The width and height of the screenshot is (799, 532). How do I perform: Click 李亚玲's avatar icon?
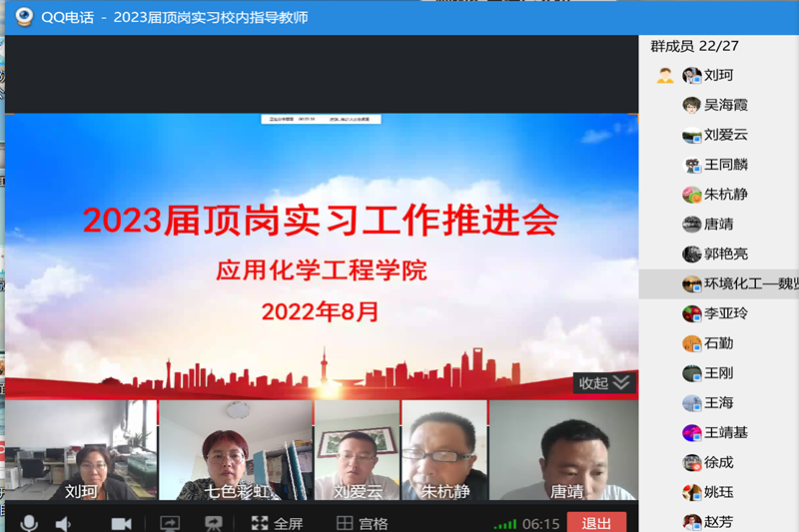pos(692,313)
